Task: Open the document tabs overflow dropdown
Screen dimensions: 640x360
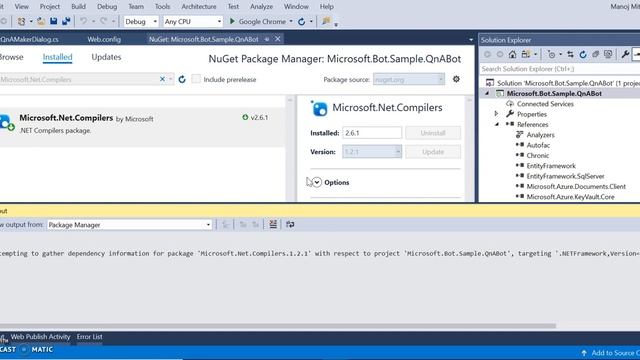Action: (471, 40)
